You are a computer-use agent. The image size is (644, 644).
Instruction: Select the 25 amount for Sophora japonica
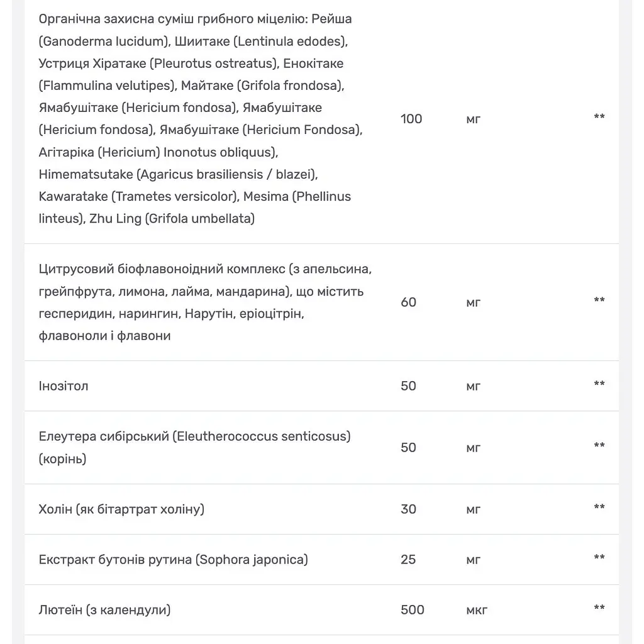tap(408, 560)
